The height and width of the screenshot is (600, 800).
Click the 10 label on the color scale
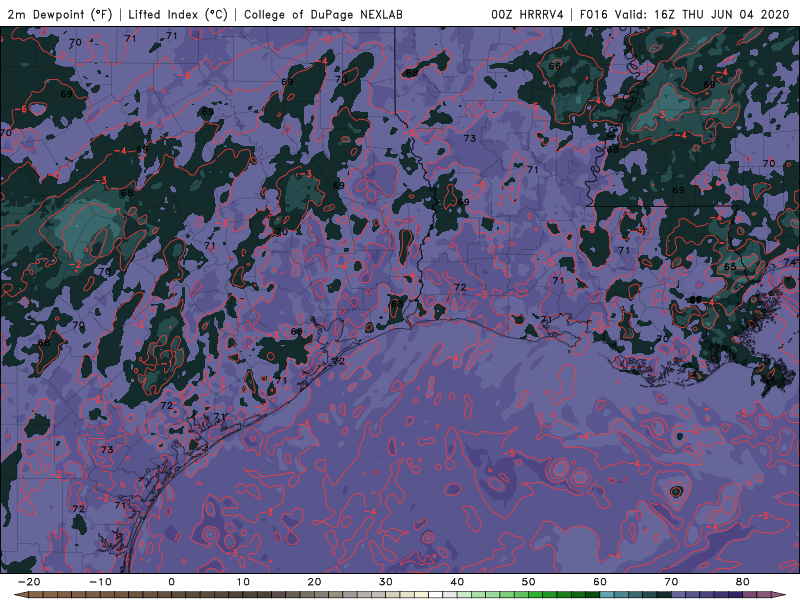point(243,582)
